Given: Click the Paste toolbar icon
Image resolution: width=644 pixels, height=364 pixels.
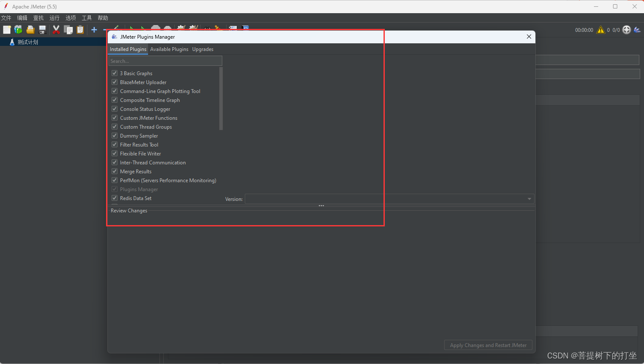Looking at the screenshot, I should tap(80, 30).
